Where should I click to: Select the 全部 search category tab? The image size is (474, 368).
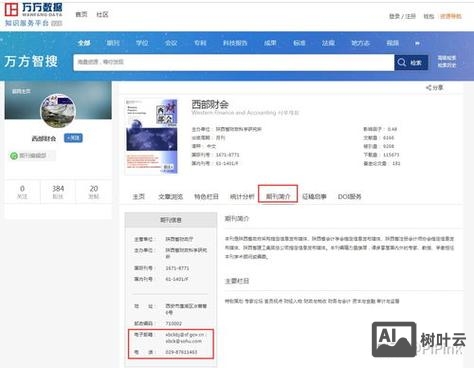coord(84,43)
